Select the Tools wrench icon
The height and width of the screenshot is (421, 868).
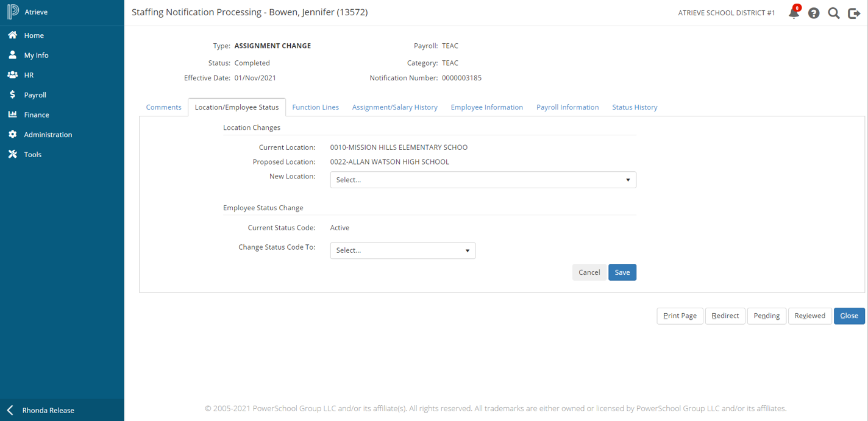coord(12,154)
